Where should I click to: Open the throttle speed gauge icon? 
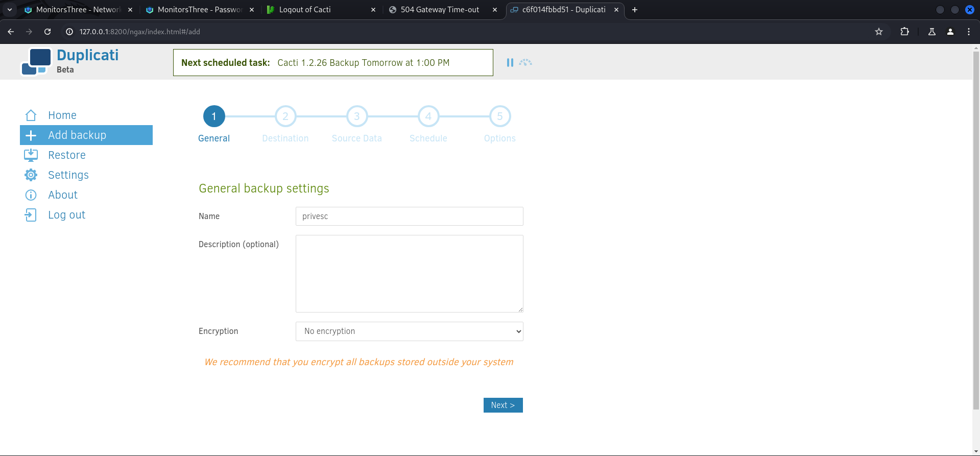pyautogui.click(x=525, y=62)
